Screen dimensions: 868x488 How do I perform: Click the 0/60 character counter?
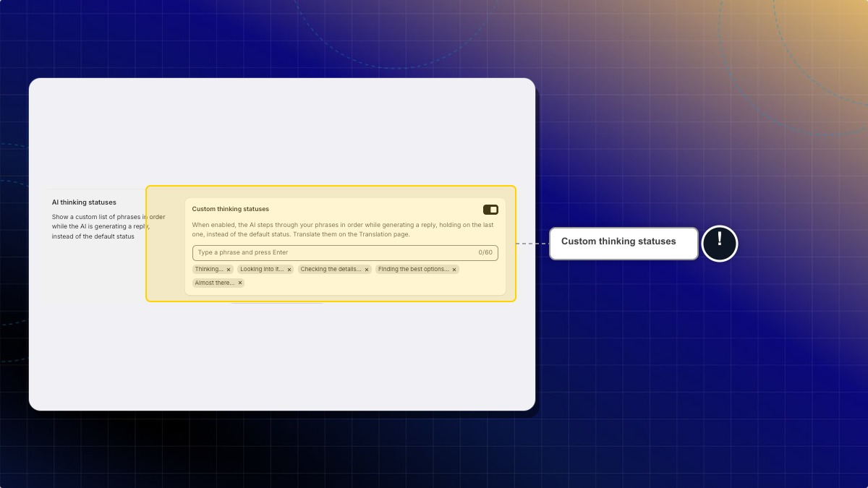tap(485, 253)
